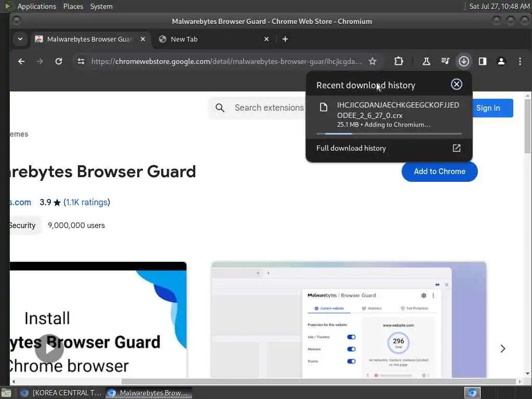The image size is (532, 399).
Task: Close the New Tab tab
Action: point(267,39)
